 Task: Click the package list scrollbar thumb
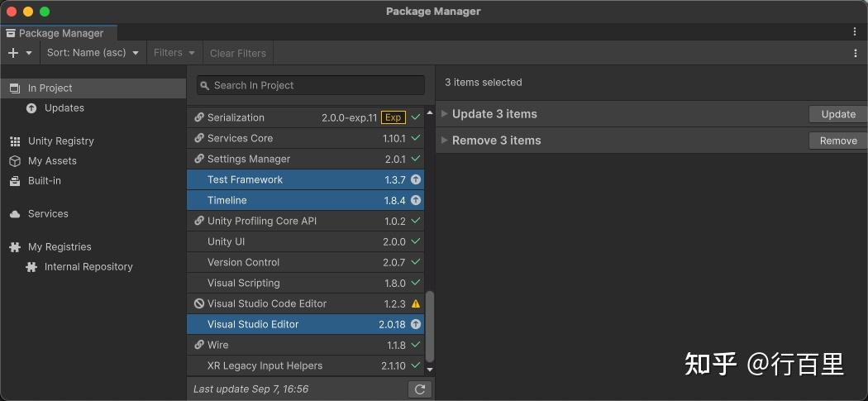pos(430,327)
